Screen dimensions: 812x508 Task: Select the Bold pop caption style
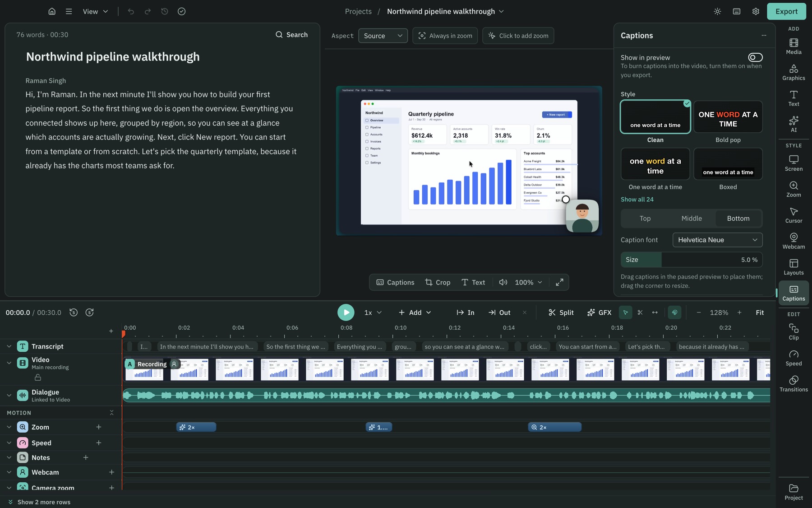(x=728, y=117)
